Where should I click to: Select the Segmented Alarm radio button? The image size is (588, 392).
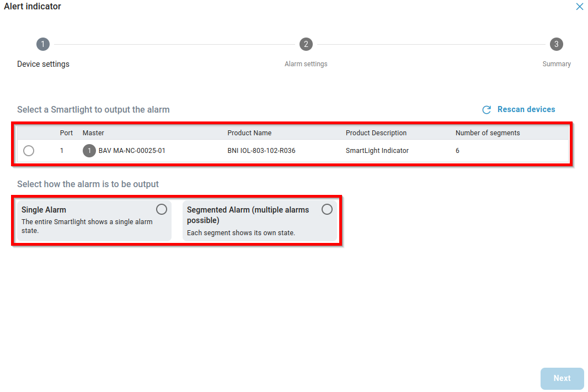click(x=327, y=209)
